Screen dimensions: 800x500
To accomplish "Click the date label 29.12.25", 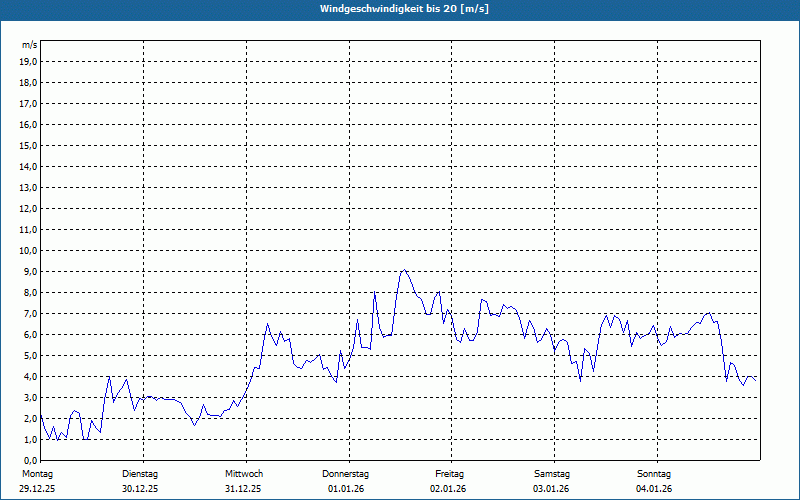I will pos(36,488).
